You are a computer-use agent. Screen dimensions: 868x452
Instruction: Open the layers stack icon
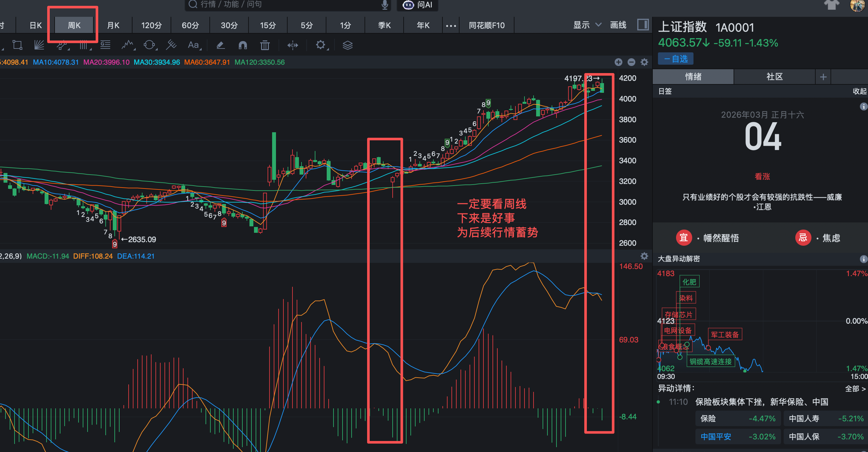click(347, 45)
